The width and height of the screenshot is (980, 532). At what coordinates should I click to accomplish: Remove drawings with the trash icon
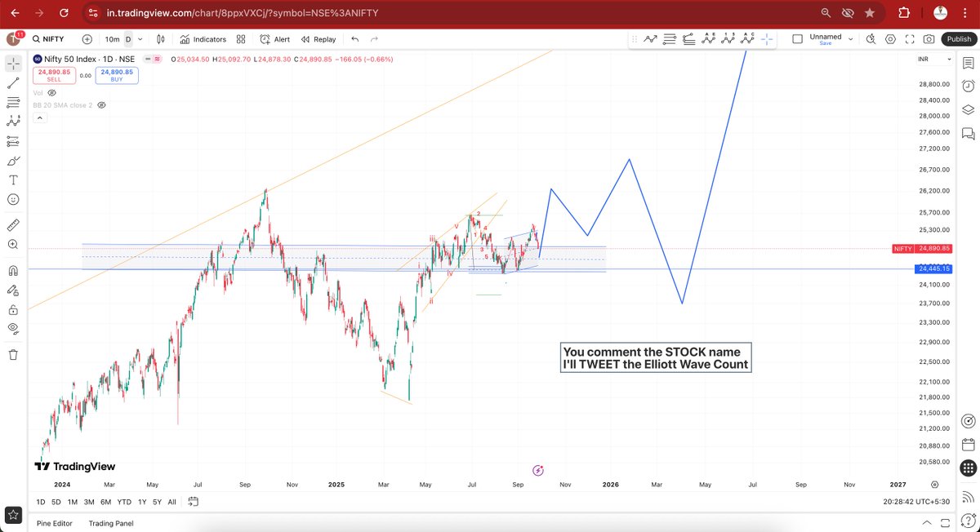click(13, 354)
